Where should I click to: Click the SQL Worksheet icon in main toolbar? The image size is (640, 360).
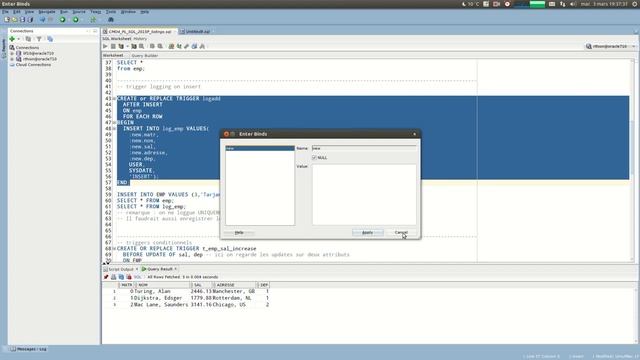[x=93, y=20]
